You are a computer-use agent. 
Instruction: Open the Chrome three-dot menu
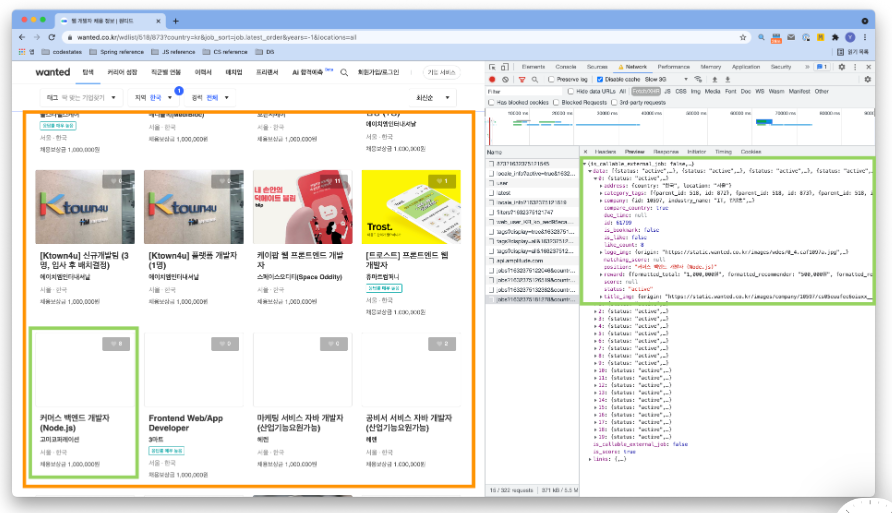[865, 37]
